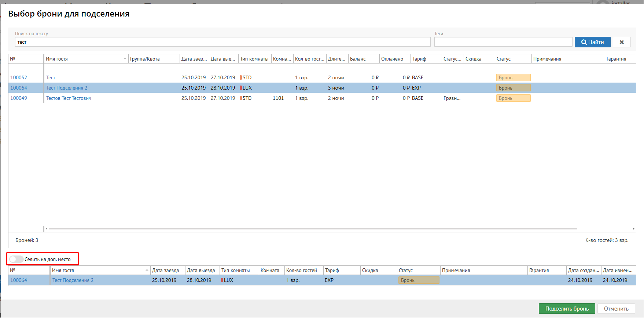This screenshot has width=644, height=319.
Task: Sort lower table by Дата заезда header
Action: (167, 270)
